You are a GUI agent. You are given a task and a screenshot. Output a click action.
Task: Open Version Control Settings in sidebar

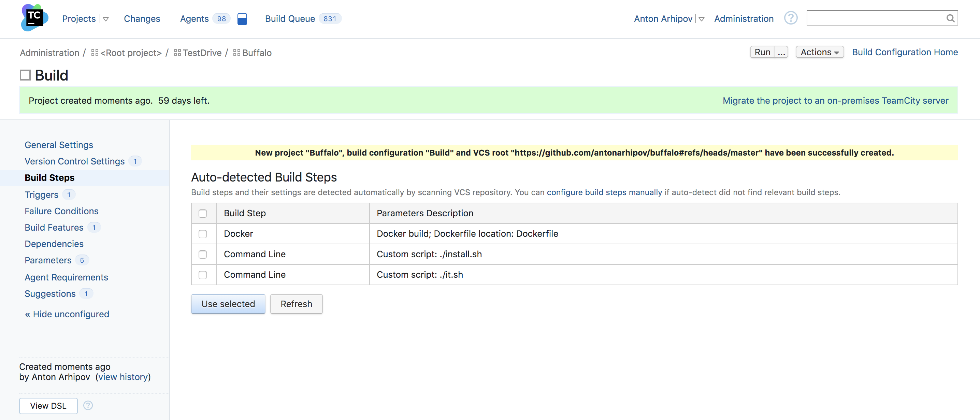[x=75, y=161]
